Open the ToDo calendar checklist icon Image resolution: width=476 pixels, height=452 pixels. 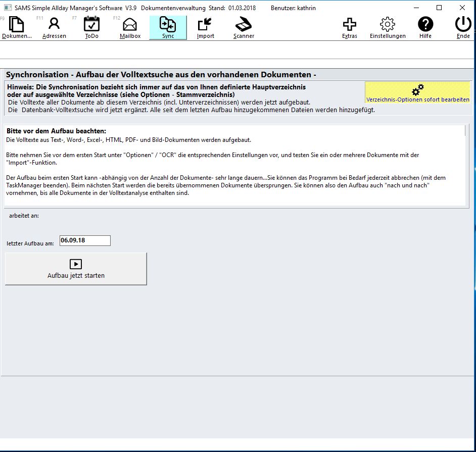91,24
